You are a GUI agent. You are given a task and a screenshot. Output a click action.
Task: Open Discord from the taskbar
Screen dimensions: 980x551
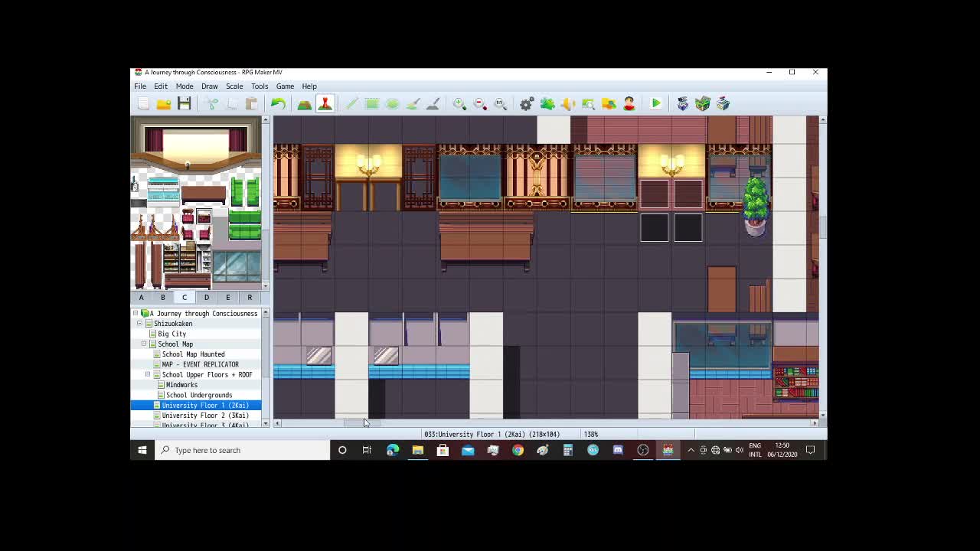618,450
